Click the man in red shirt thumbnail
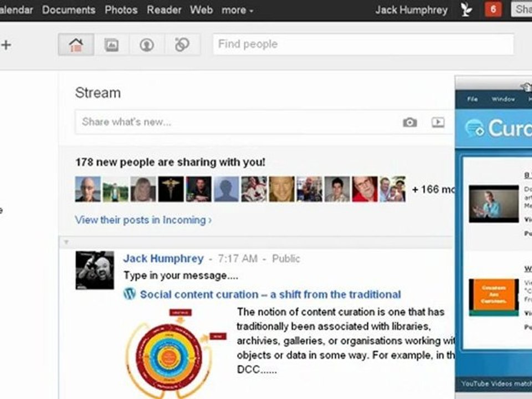 pyautogui.click(x=365, y=189)
